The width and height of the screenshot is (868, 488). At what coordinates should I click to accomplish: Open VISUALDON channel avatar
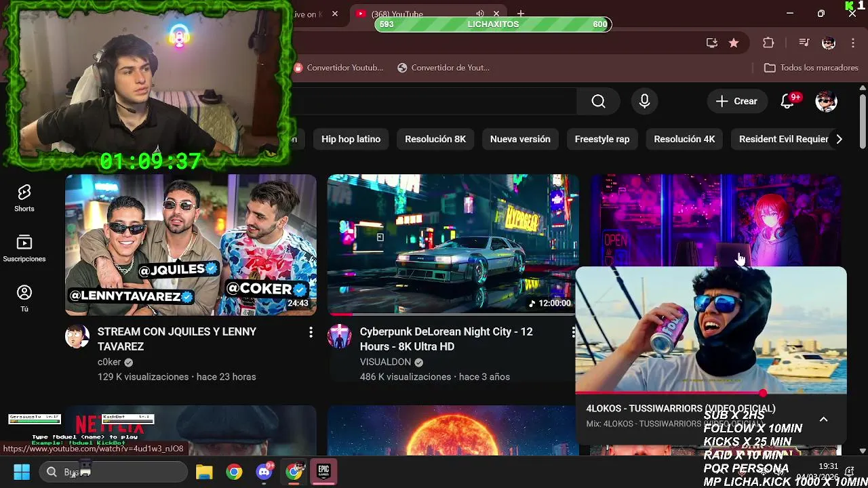(339, 336)
